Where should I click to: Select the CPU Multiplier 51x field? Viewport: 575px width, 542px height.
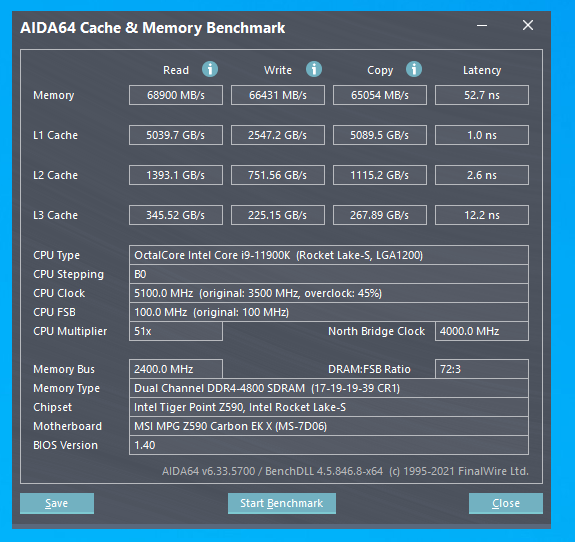pyautogui.click(x=176, y=332)
